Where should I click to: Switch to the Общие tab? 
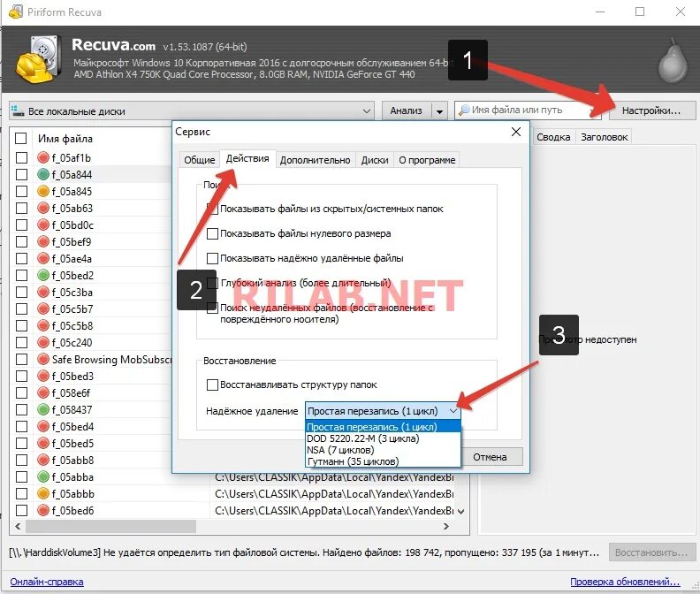[x=200, y=160]
